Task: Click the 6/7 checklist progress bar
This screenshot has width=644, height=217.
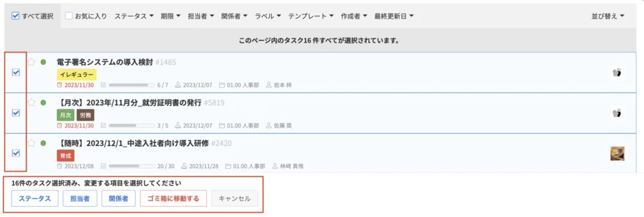Action: pos(132,85)
